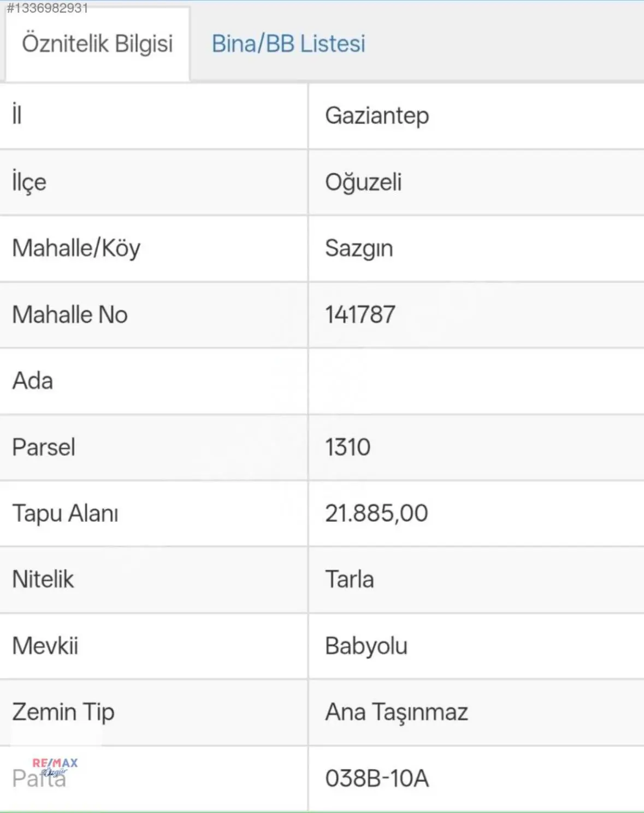Select Parsel value 1310

[x=348, y=447]
